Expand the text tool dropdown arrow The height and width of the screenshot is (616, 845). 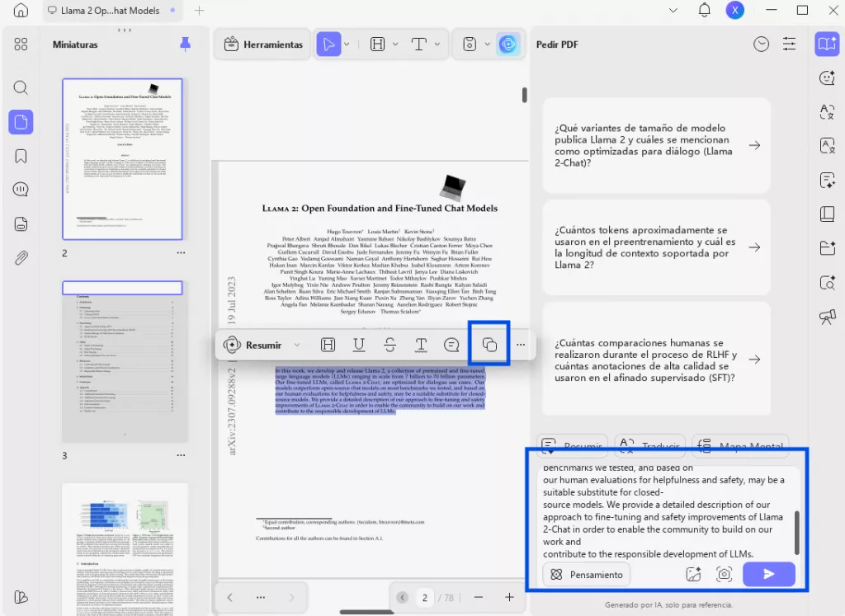(x=437, y=45)
